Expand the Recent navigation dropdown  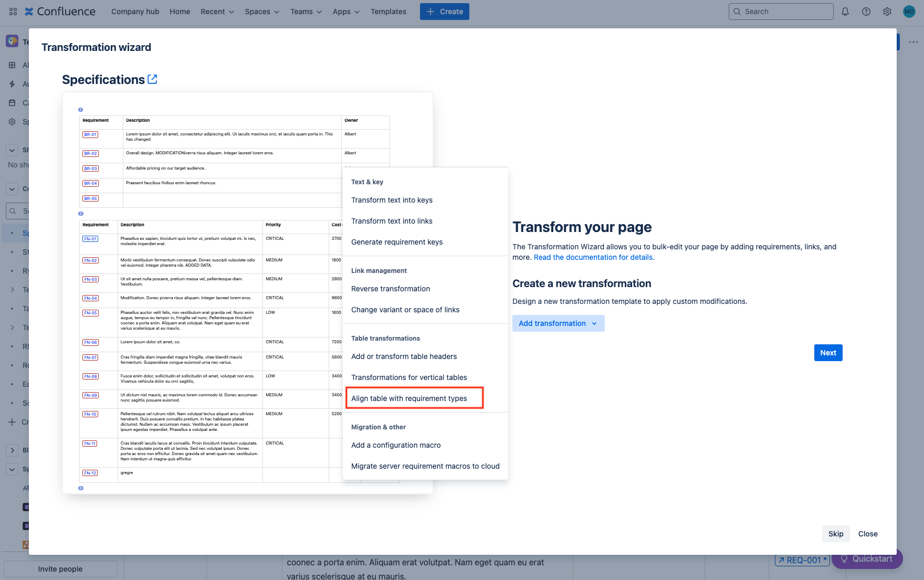[216, 11]
